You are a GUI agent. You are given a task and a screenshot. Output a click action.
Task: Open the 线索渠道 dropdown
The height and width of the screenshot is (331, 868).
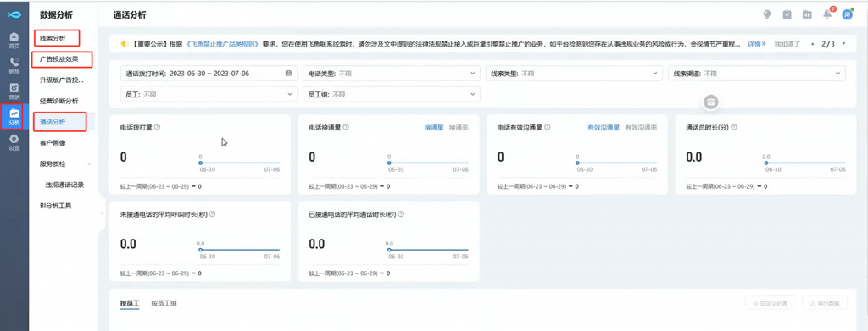tap(757, 73)
